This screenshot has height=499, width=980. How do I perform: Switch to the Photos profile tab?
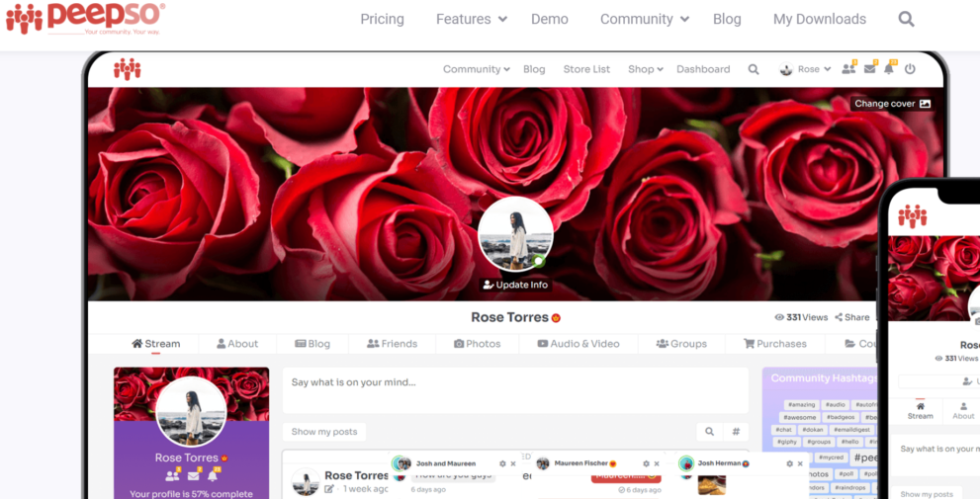pos(477,344)
